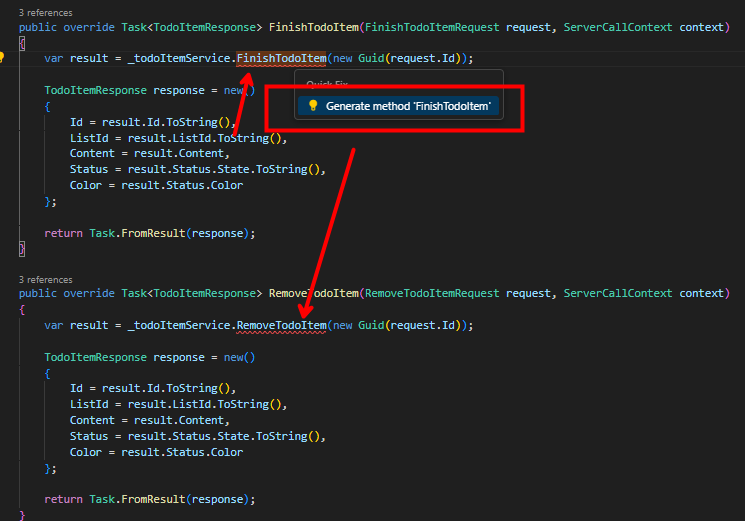Click the red-underlined FinishTodoItem call on _todoItemService
This screenshot has height=521, width=745.
click(x=281, y=58)
